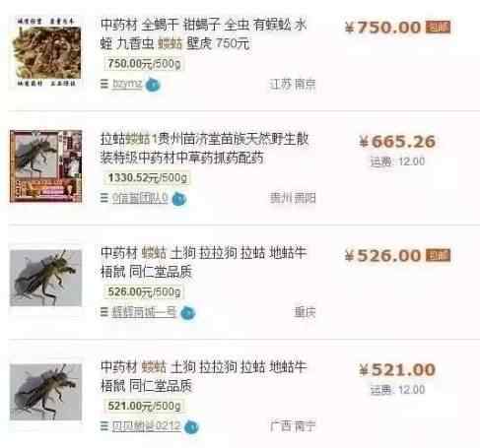
Task: Click the three-line seller icon in the 521.00 listing
Action: point(104,426)
